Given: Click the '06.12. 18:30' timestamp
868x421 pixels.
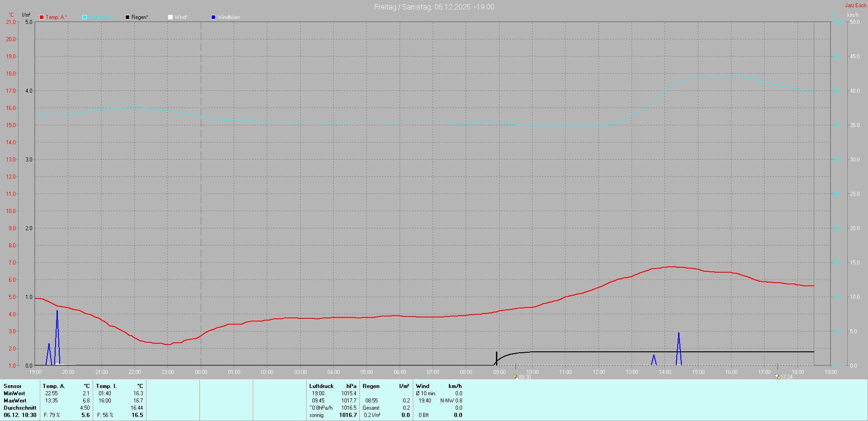Looking at the screenshot, I should tap(20, 415).
